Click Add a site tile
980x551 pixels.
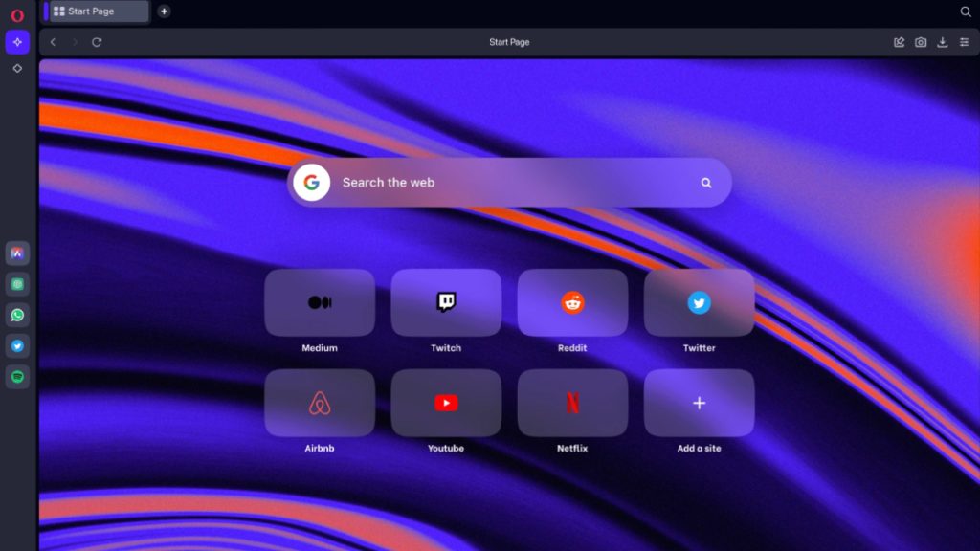click(700, 403)
